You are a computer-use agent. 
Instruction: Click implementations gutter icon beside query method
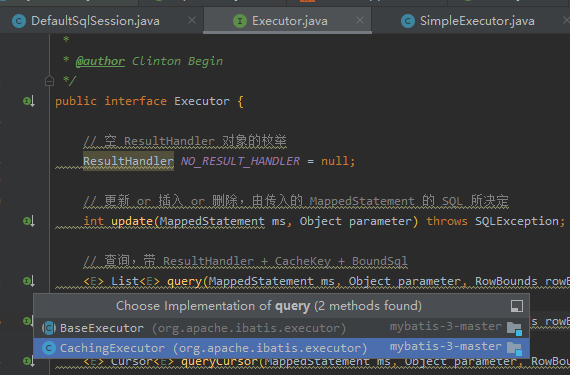click(x=29, y=281)
